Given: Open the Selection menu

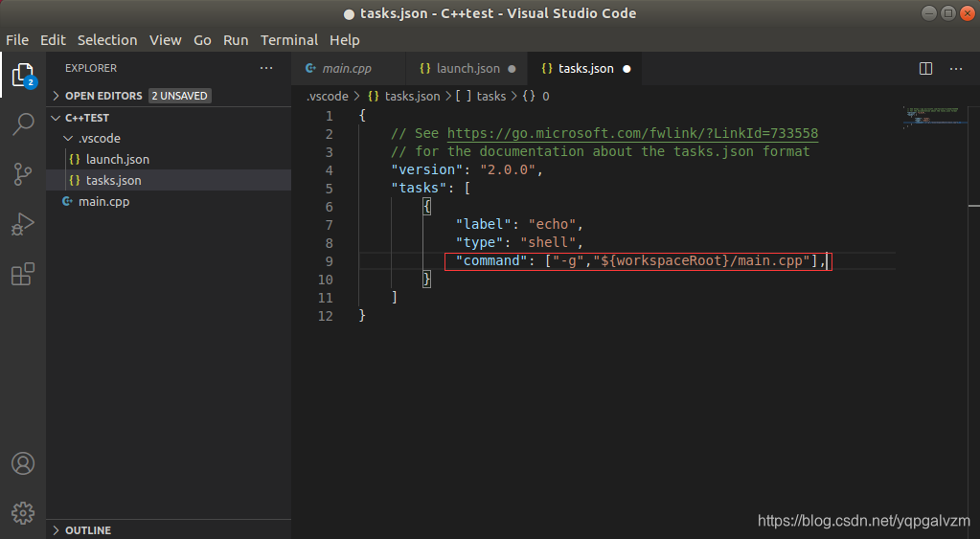Looking at the screenshot, I should tap(107, 40).
